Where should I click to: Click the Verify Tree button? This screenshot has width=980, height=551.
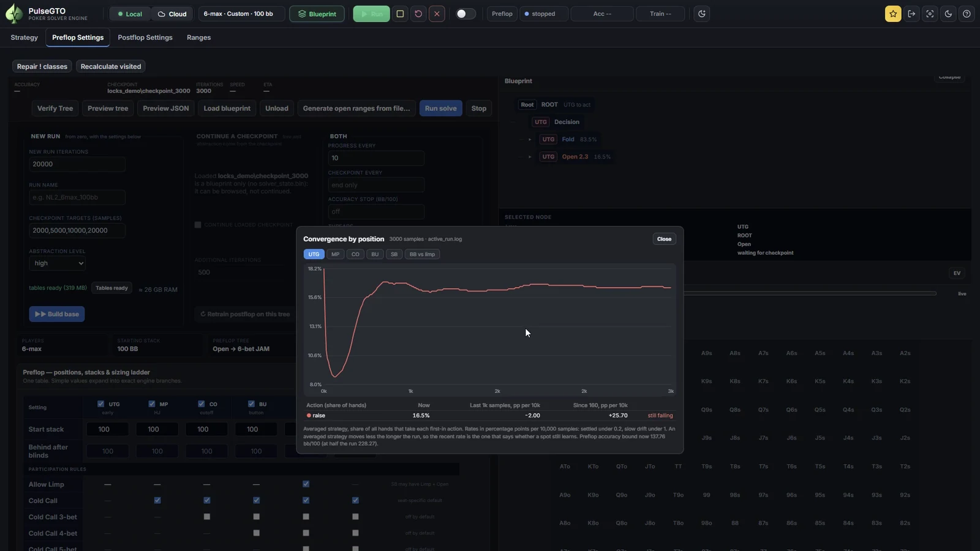coord(55,108)
